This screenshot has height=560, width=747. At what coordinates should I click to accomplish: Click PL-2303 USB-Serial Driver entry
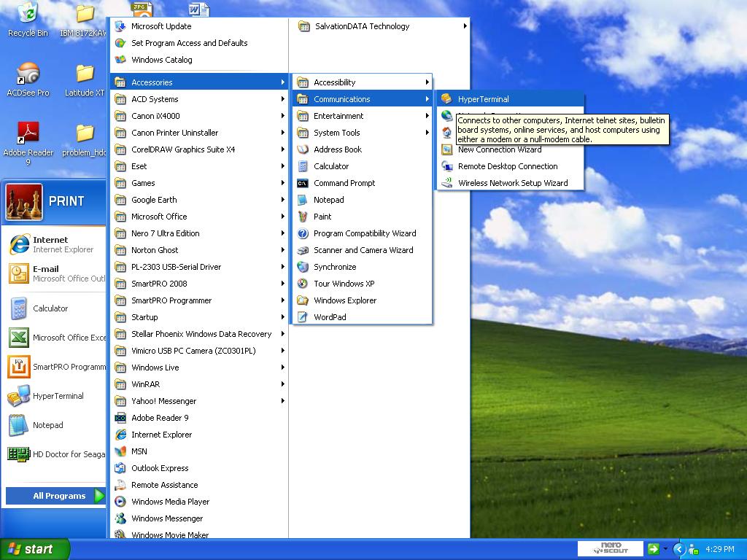pyautogui.click(x=199, y=267)
